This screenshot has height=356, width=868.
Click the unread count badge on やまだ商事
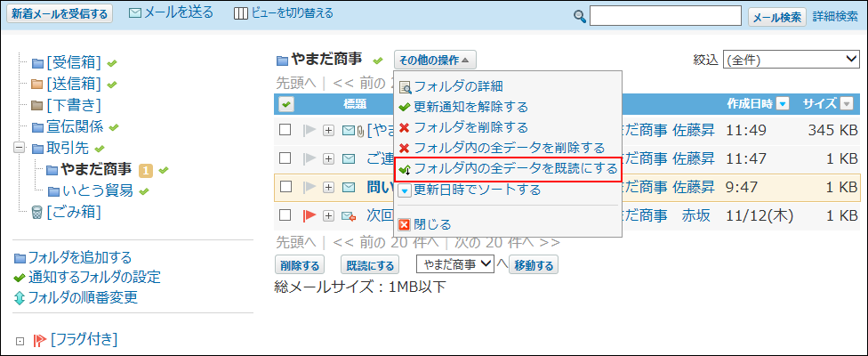[x=146, y=171]
